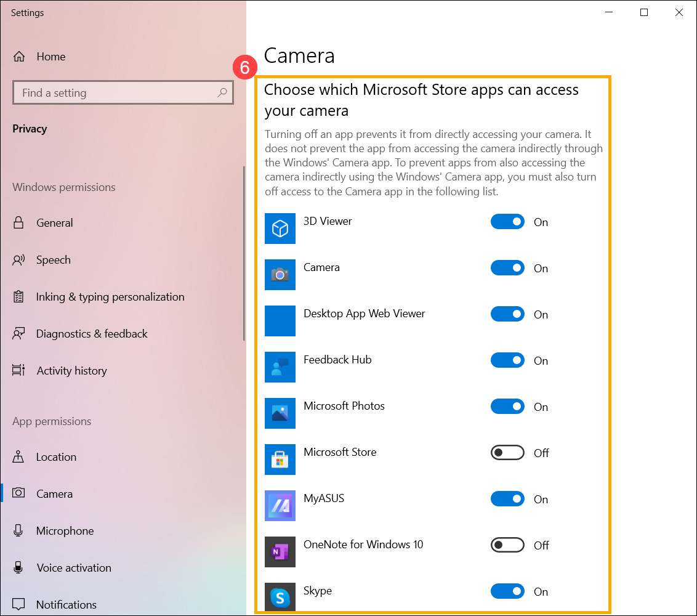Click the Find a setting search box
Screen dimensions: 697x616
123,92
